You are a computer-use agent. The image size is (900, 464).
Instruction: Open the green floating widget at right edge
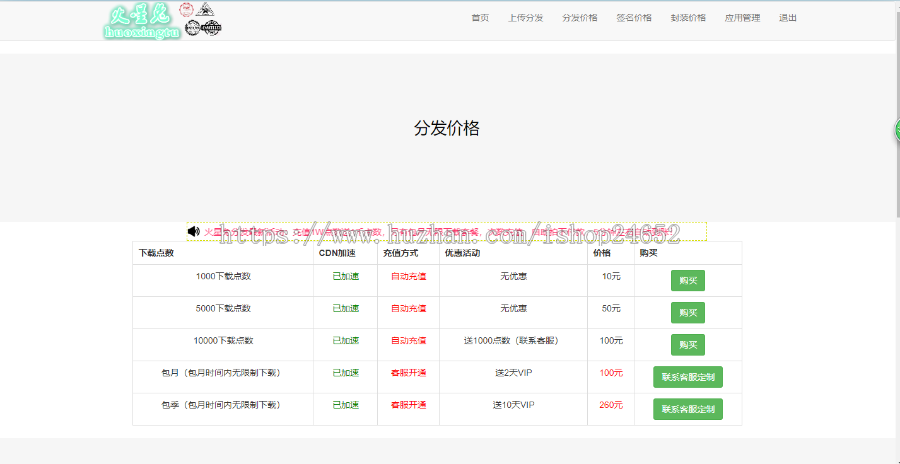896,131
